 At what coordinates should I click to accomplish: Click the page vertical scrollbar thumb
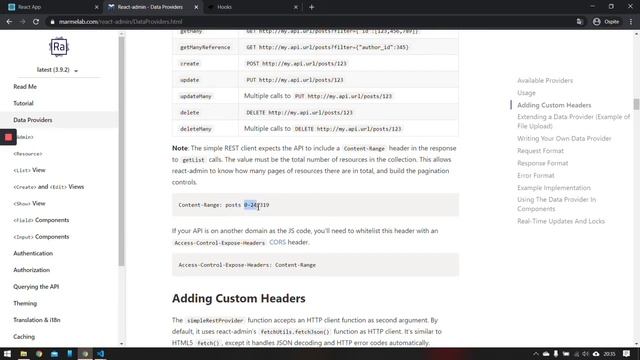tap(636, 104)
